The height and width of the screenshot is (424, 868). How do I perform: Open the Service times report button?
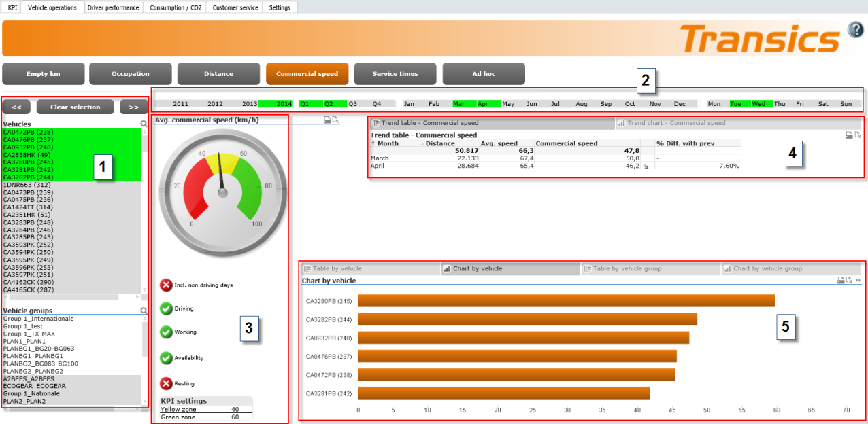(395, 74)
